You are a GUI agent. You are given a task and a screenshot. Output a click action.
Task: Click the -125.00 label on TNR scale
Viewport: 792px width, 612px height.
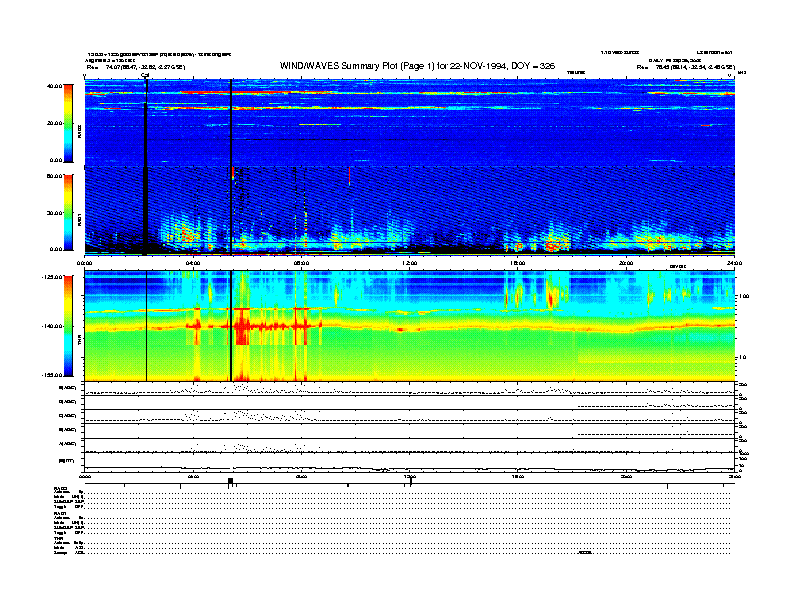pos(52,277)
